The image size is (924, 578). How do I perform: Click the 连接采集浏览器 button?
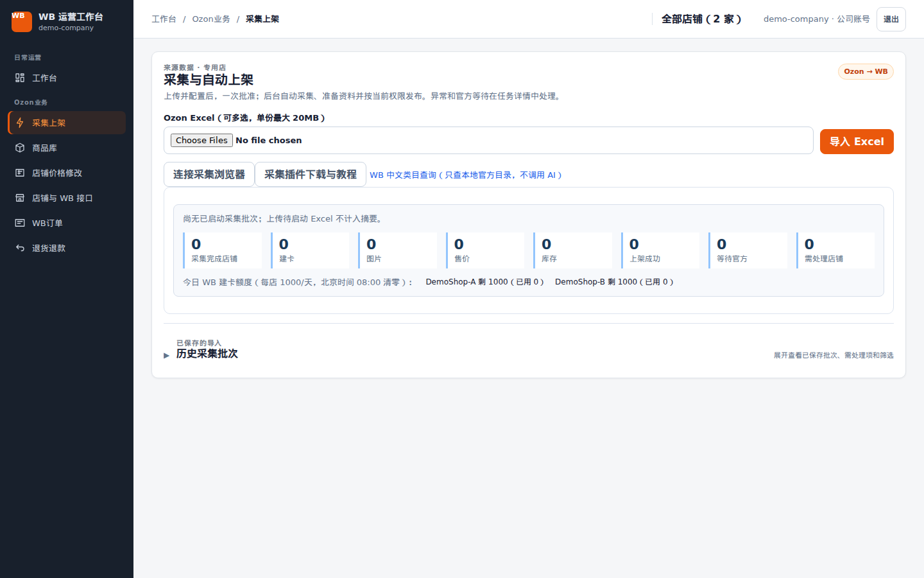tap(209, 175)
